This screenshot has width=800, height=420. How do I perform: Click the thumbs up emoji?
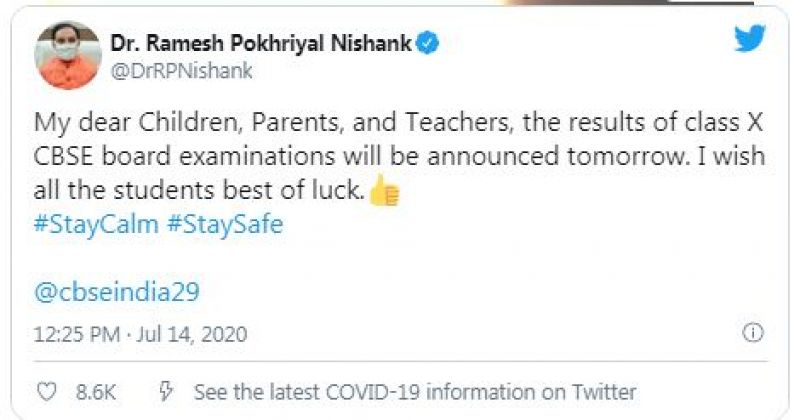tap(384, 191)
